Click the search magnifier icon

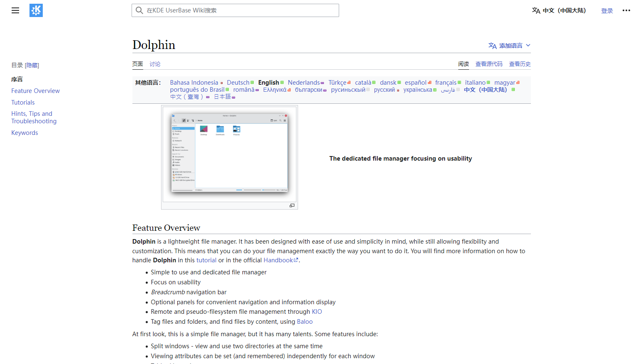click(139, 10)
